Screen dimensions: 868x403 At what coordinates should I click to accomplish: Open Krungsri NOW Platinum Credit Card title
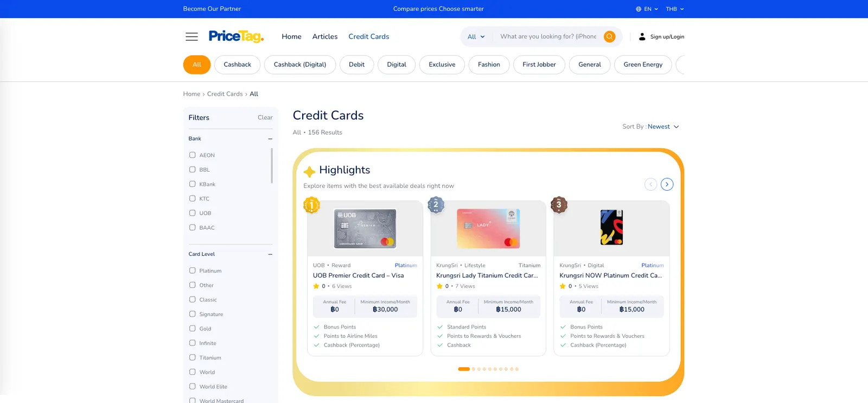611,275
